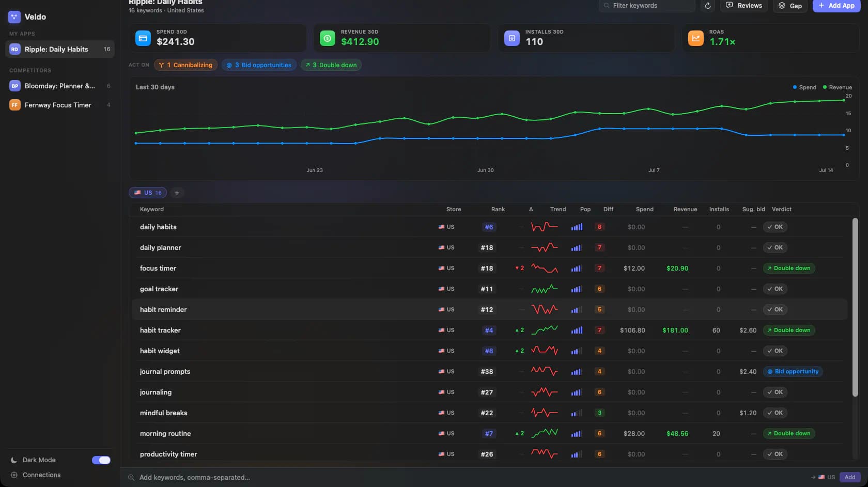Click difficulty badge 3 for mindful breaks
The image size is (868, 487).
599,413
